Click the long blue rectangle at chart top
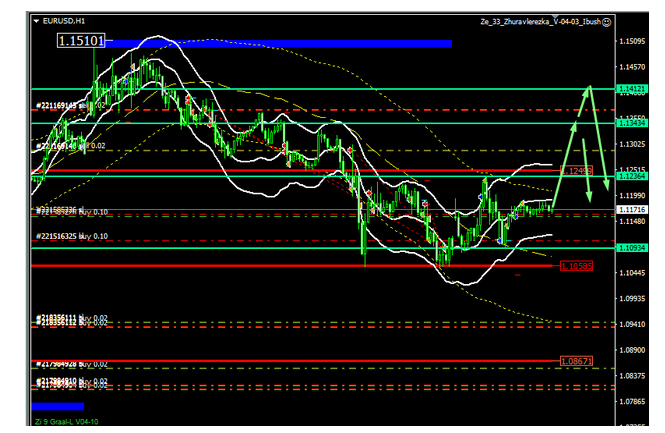 [278, 43]
